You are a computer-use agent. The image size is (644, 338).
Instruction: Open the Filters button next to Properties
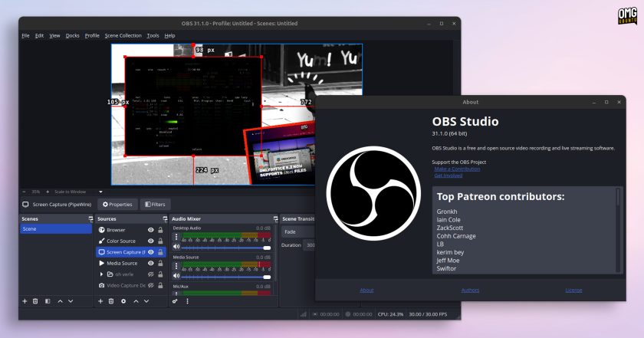[x=155, y=205]
